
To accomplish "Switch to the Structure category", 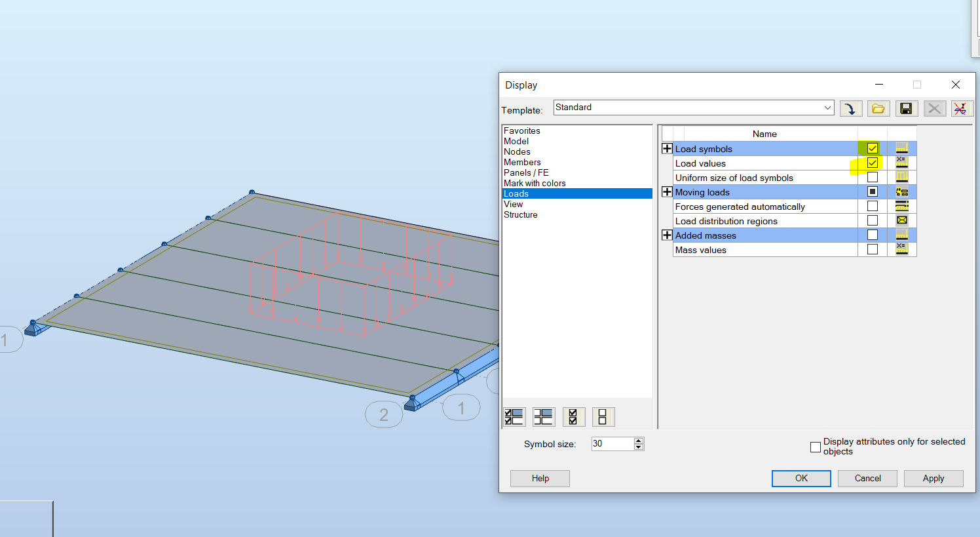I will [x=521, y=214].
